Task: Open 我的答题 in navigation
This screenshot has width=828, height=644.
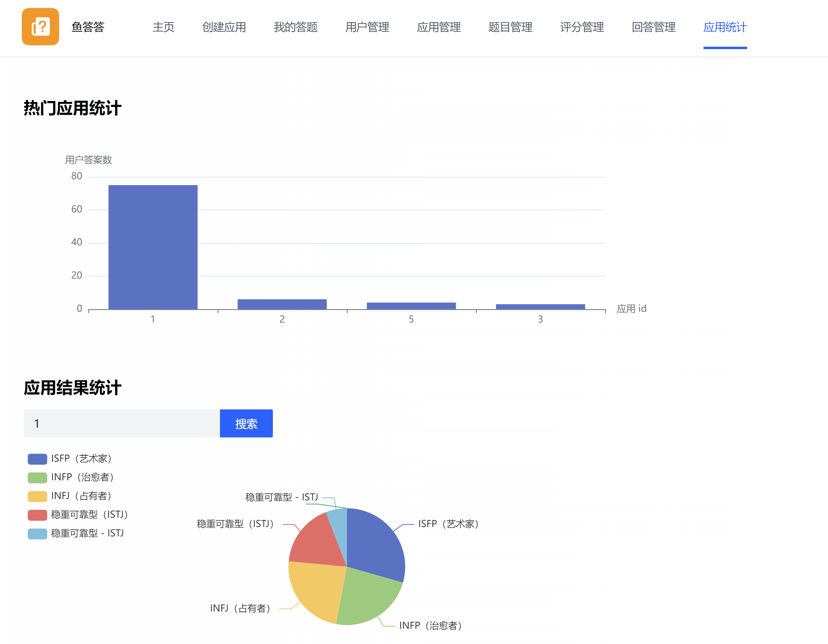Action: (295, 27)
